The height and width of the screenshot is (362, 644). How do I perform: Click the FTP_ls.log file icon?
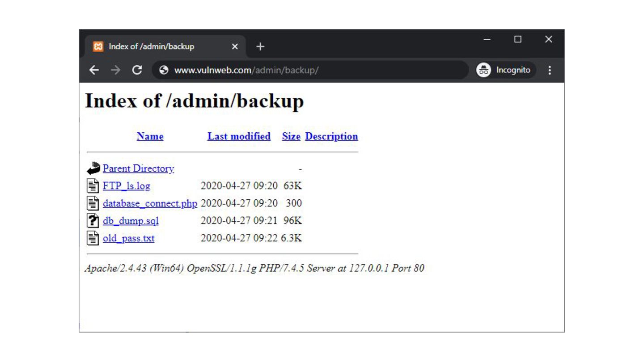pyautogui.click(x=93, y=185)
